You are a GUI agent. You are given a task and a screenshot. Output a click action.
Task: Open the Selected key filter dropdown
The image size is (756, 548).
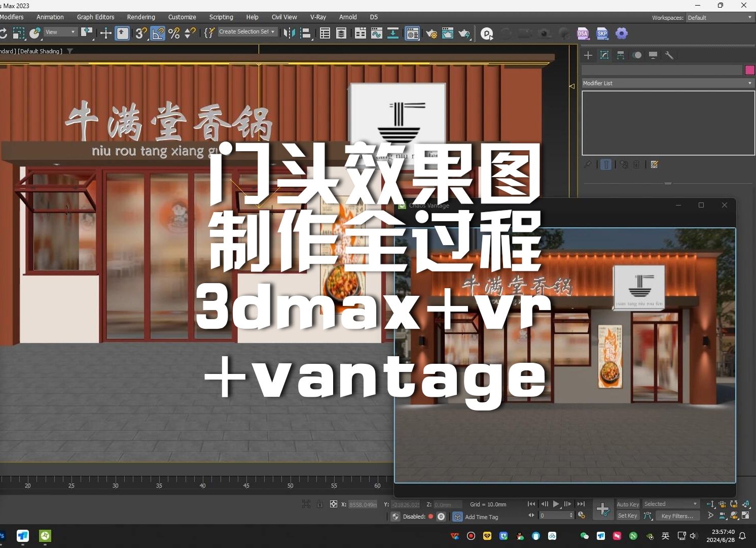[x=671, y=504]
